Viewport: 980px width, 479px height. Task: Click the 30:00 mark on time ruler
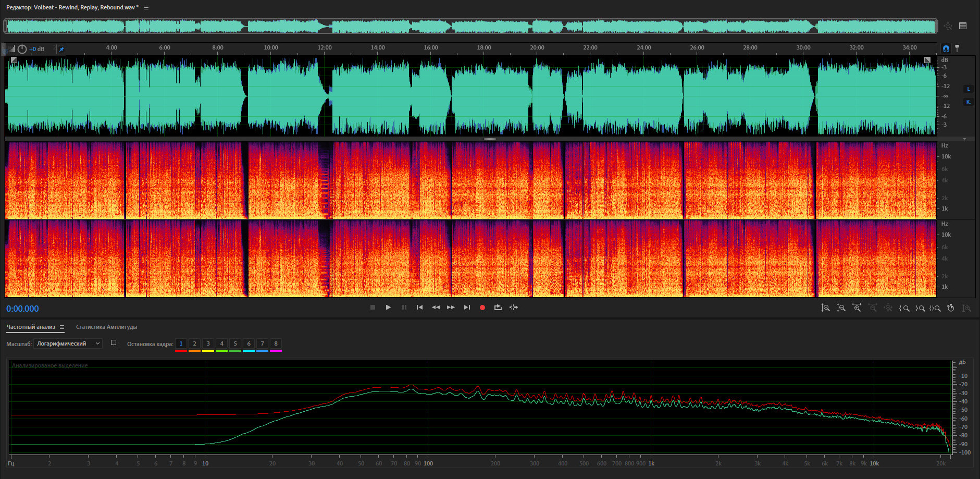(803, 47)
